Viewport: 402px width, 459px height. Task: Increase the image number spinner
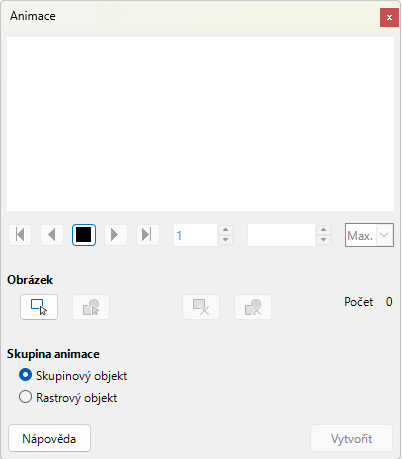pos(226,230)
